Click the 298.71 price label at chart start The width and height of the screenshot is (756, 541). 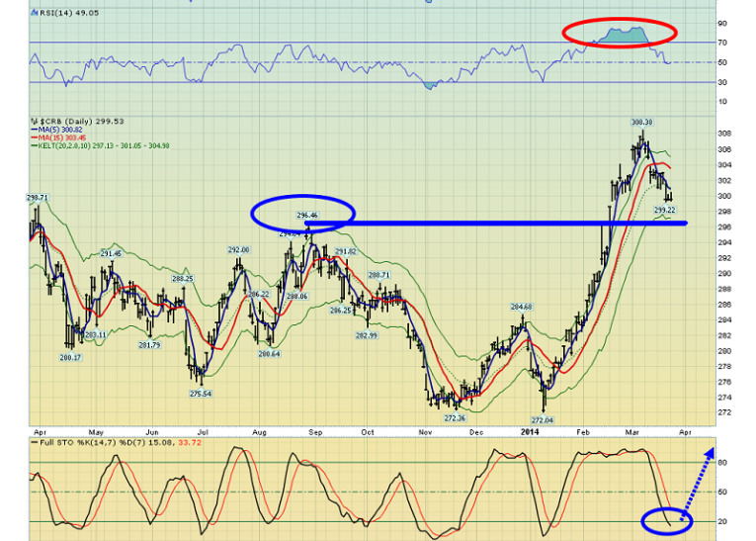click(x=38, y=198)
